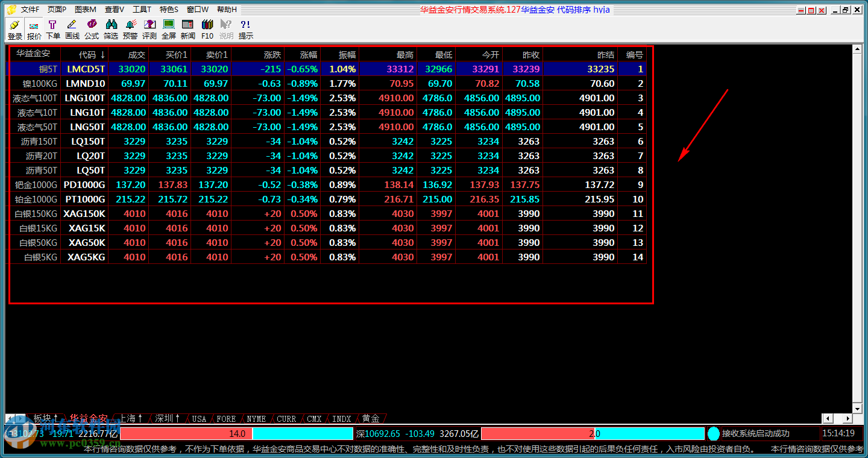
Task: Open the 特色S menu
Action: (169, 10)
